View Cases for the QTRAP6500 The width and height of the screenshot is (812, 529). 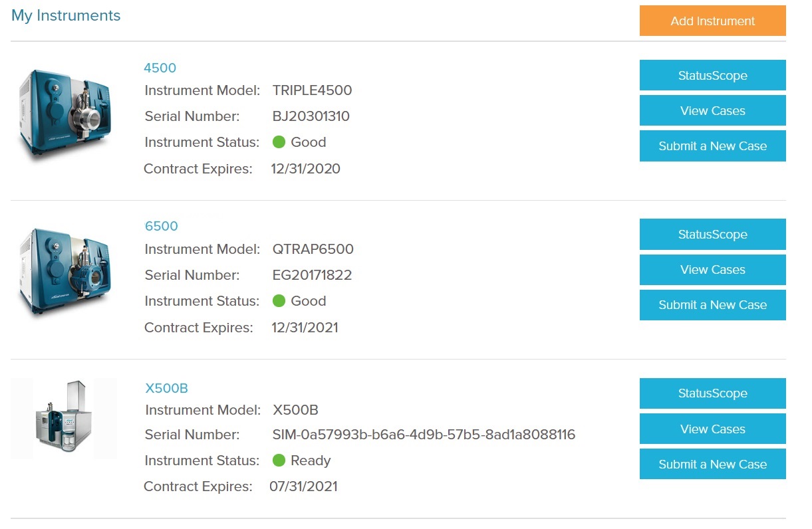pos(712,270)
